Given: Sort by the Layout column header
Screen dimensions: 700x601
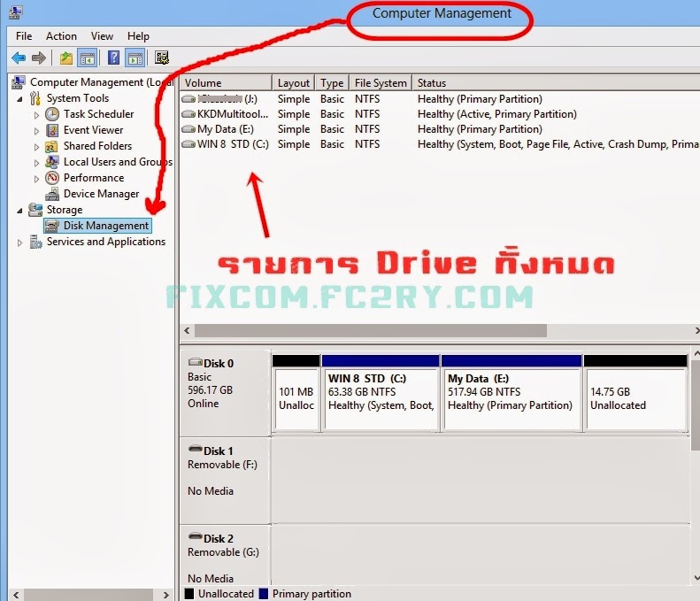Looking at the screenshot, I should (293, 83).
